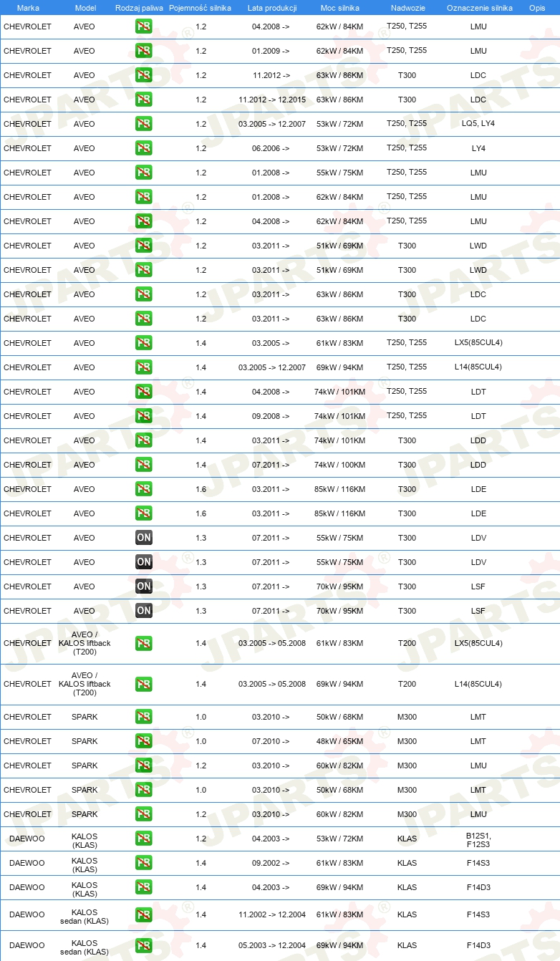Click the '09.2008 ->' production date cell
560x961 pixels.
(x=271, y=416)
